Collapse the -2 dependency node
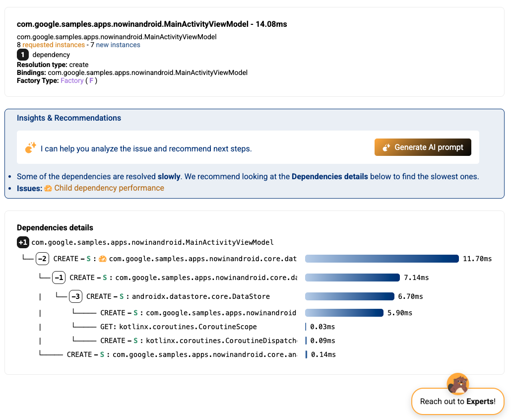Viewport: 511px width, 420px height. [42, 259]
